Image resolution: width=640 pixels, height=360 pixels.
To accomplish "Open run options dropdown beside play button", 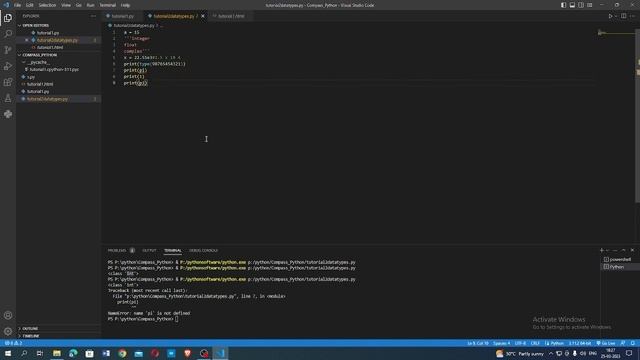I will click(x=616, y=16).
